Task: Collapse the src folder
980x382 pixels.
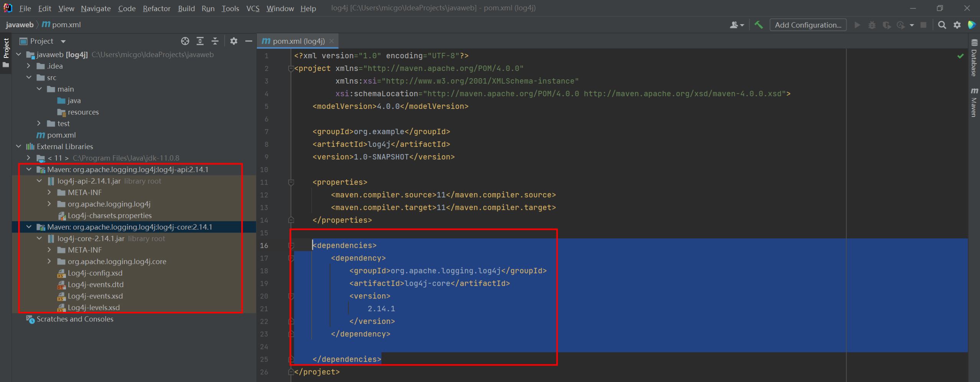Action: coord(29,77)
